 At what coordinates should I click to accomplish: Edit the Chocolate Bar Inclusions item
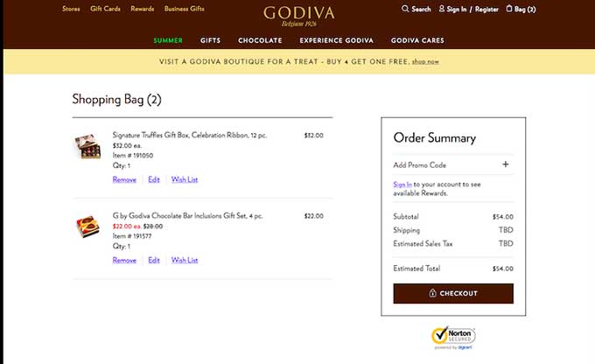[154, 260]
